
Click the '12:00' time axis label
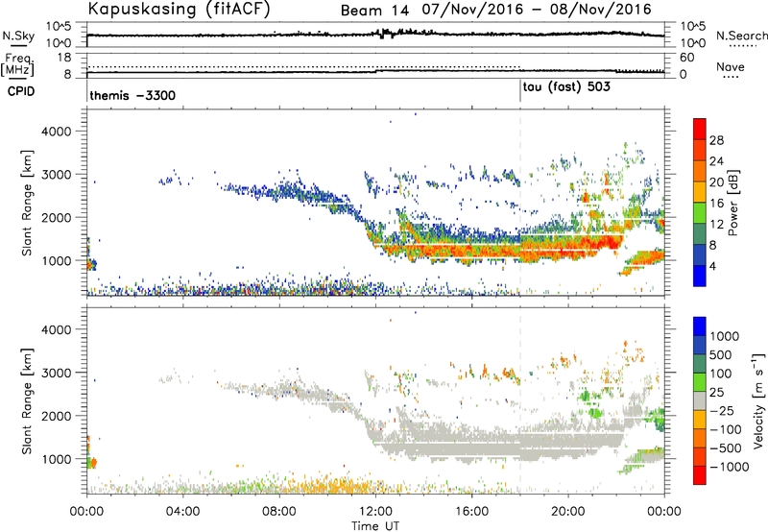375,512
